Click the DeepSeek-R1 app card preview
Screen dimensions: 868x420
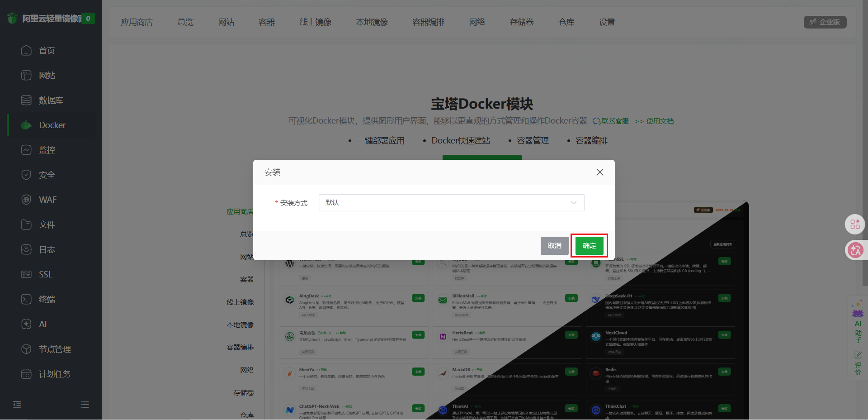coord(660,306)
